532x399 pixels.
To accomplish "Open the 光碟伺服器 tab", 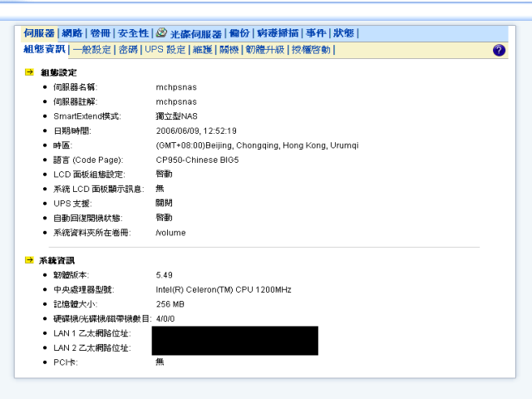I will (x=196, y=34).
